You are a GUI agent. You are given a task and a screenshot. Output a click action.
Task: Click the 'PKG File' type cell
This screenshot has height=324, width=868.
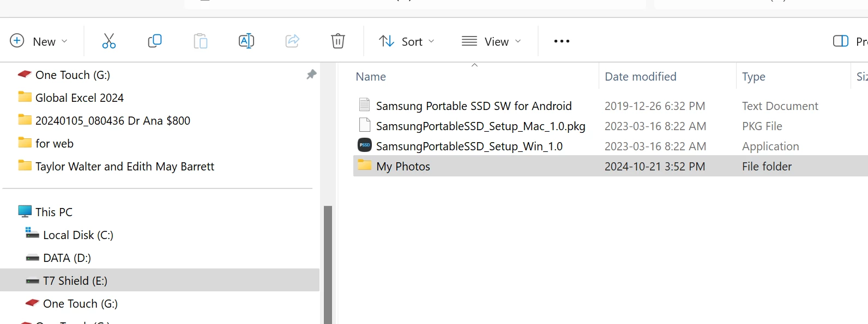762,126
